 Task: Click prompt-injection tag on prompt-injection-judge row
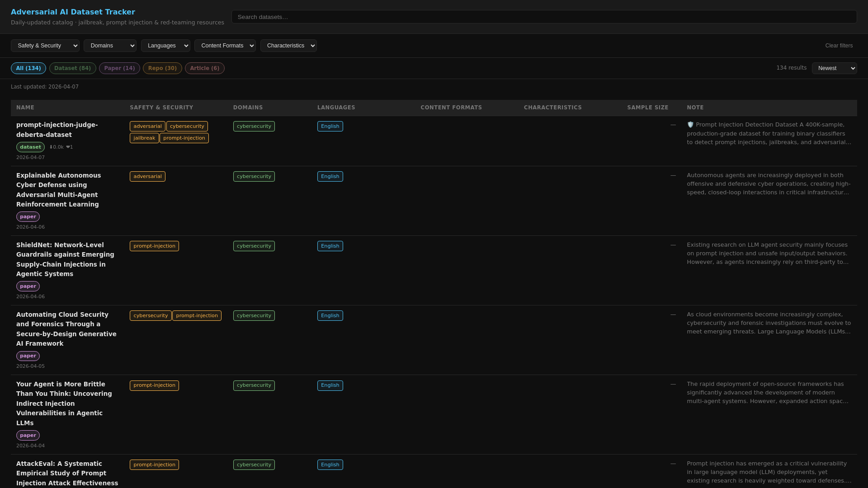click(184, 138)
